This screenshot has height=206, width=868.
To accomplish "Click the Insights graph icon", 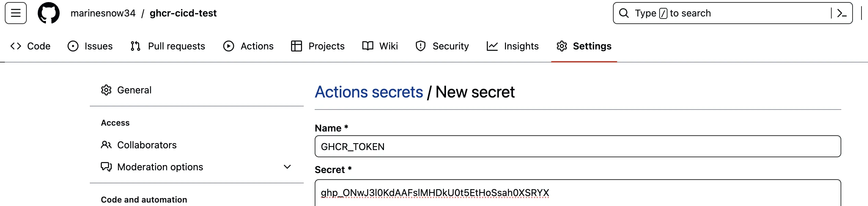I will (492, 46).
